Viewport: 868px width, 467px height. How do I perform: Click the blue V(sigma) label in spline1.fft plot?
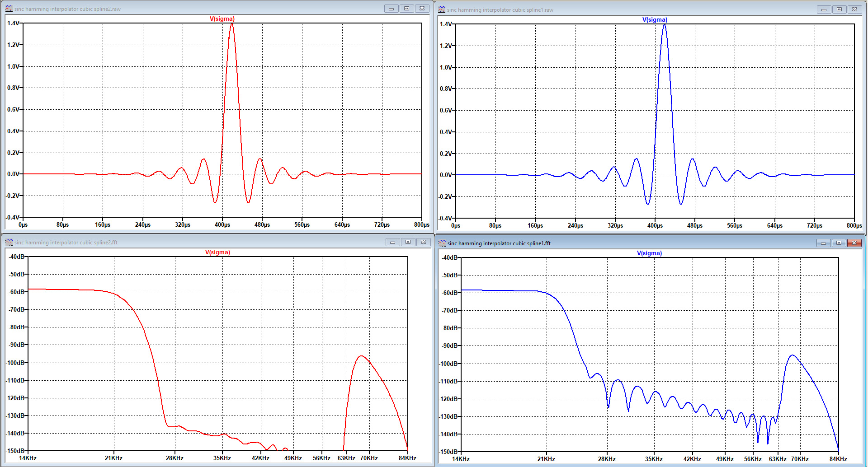649,253
